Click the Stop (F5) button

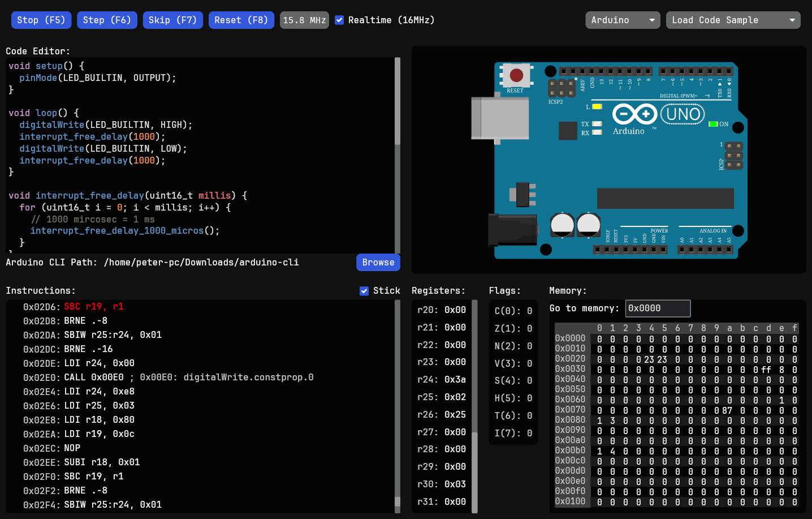(x=41, y=20)
